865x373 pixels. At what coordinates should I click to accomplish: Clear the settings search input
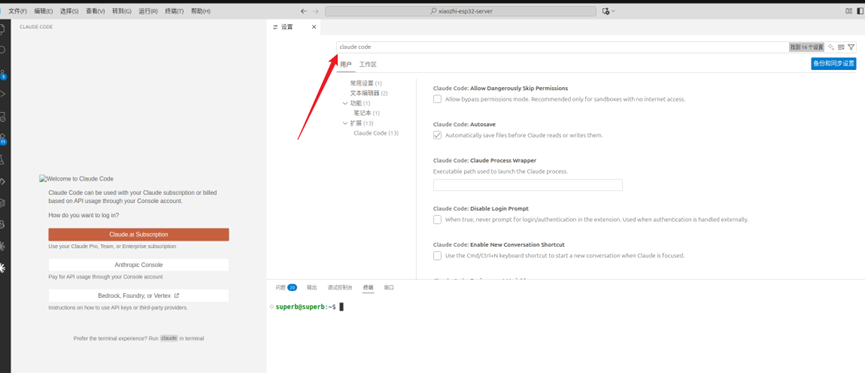pos(841,47)
